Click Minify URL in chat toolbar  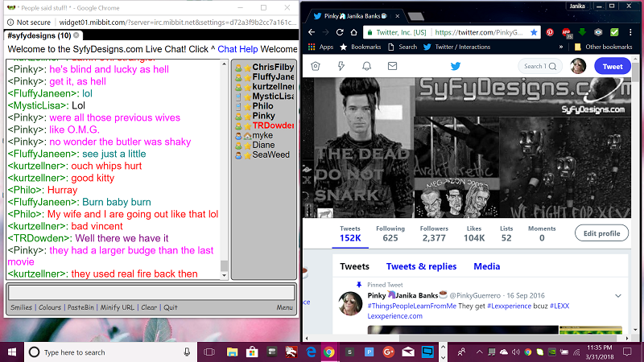tap(117, 307)
